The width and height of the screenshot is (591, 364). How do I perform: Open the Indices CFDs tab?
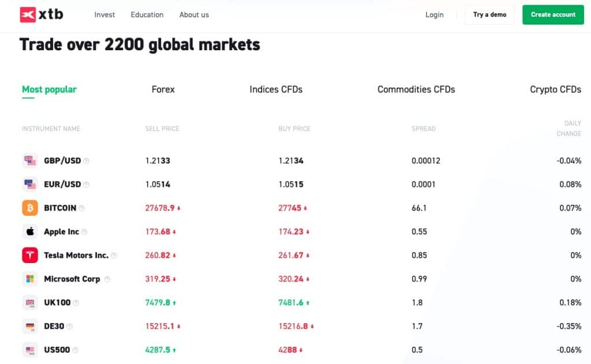tap(275, 89)
